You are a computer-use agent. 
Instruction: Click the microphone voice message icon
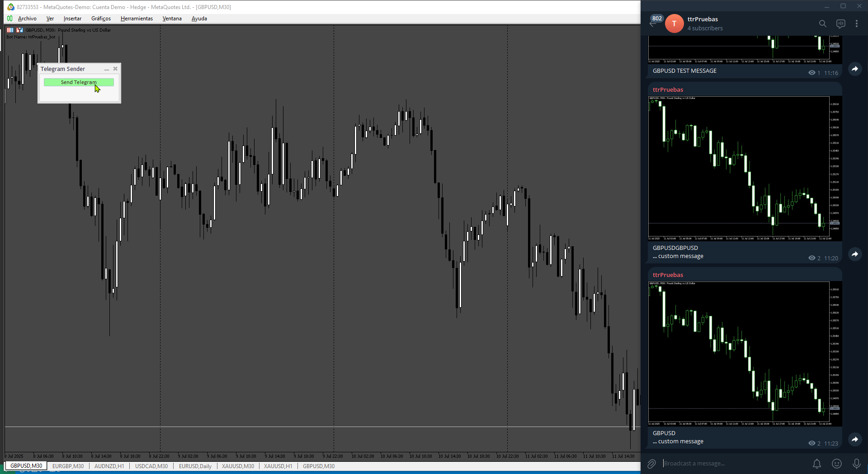(x=856, y=464)
